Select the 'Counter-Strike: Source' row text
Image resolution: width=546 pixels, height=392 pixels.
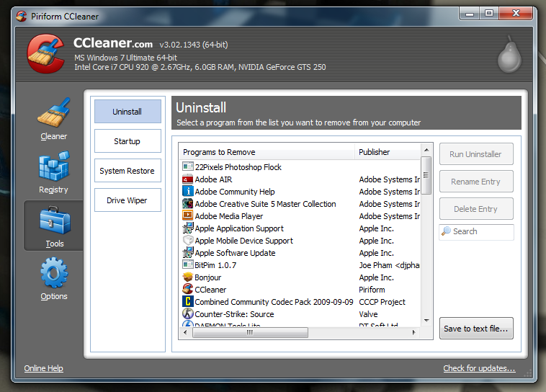(x=234, y=314)
